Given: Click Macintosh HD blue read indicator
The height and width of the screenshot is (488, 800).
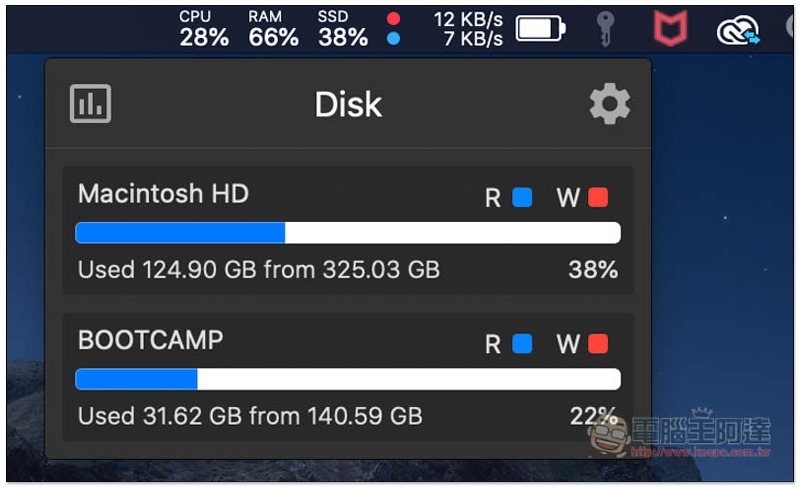Looking at the screenshot, I should (x=522, y=197).
